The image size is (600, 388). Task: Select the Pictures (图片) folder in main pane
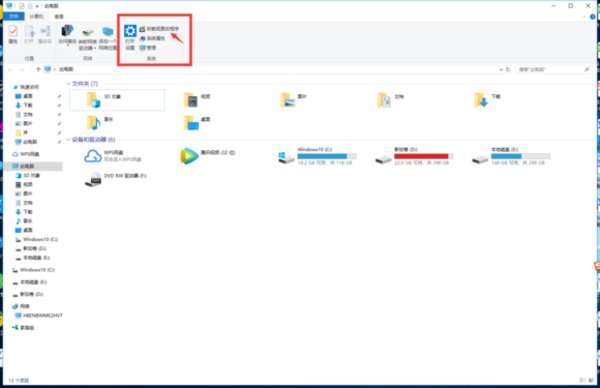pos(293,100)
